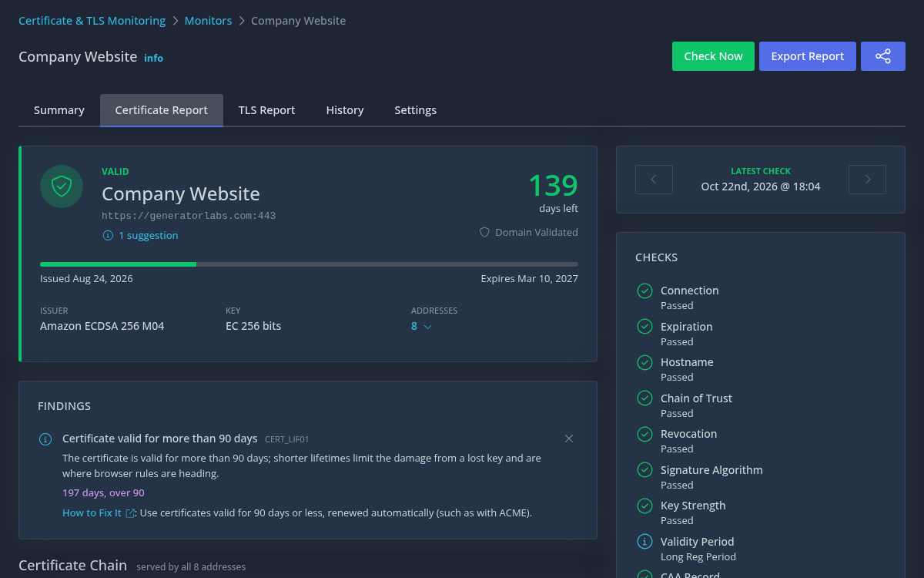This screenshot has width=924, height=578.
Task: Open the Monitors breadcrumb link
Action: click(208, 21)
